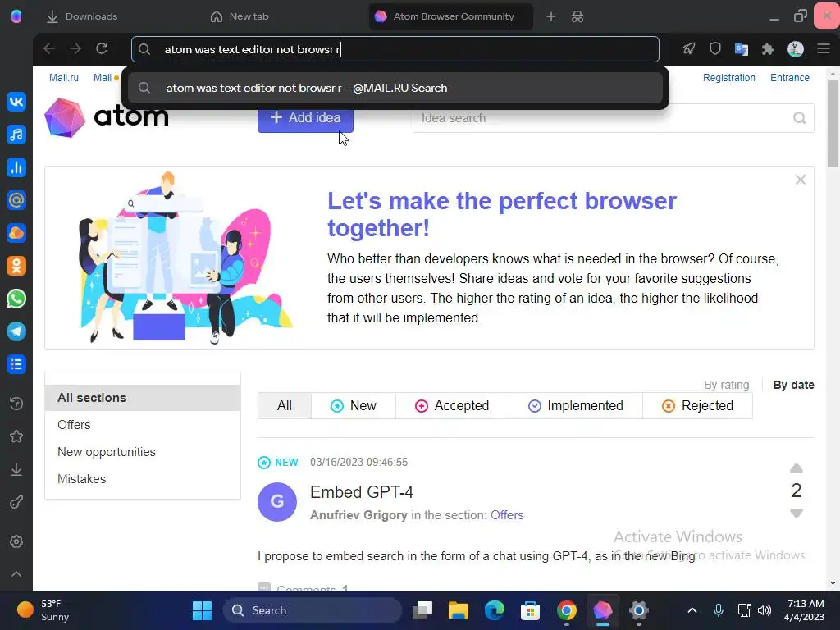Open Microsoft Edge from the taskbar

point(494,610)
